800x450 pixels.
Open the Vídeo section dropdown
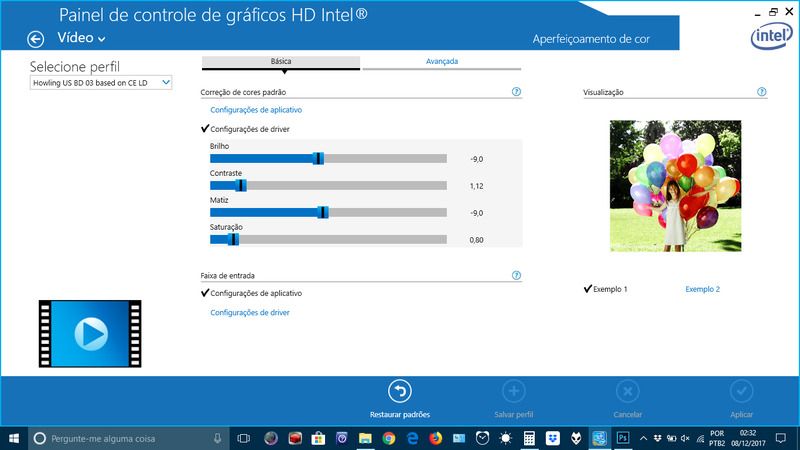click(x=81, y=38)
